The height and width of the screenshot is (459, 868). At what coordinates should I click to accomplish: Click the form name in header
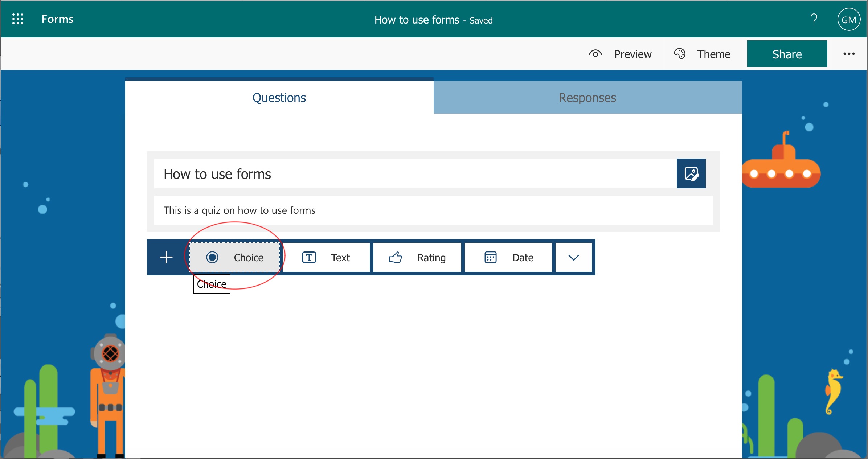(417, 20)
